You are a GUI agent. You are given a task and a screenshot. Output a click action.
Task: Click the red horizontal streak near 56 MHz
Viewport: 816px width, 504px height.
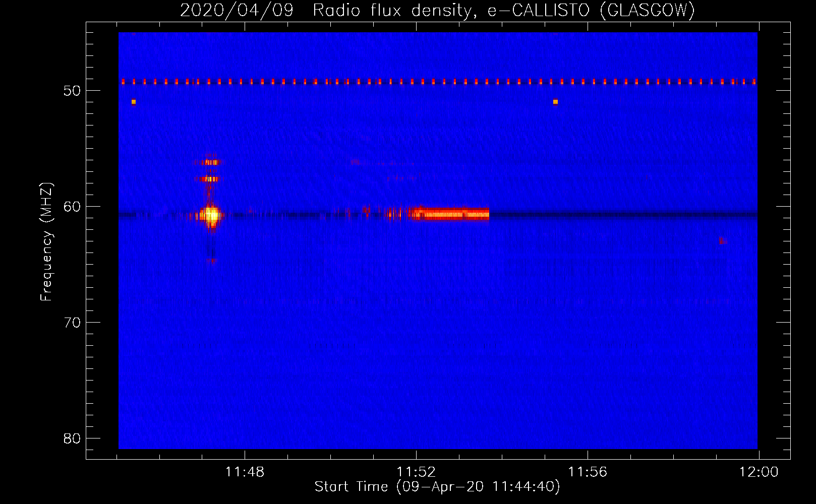208,162
